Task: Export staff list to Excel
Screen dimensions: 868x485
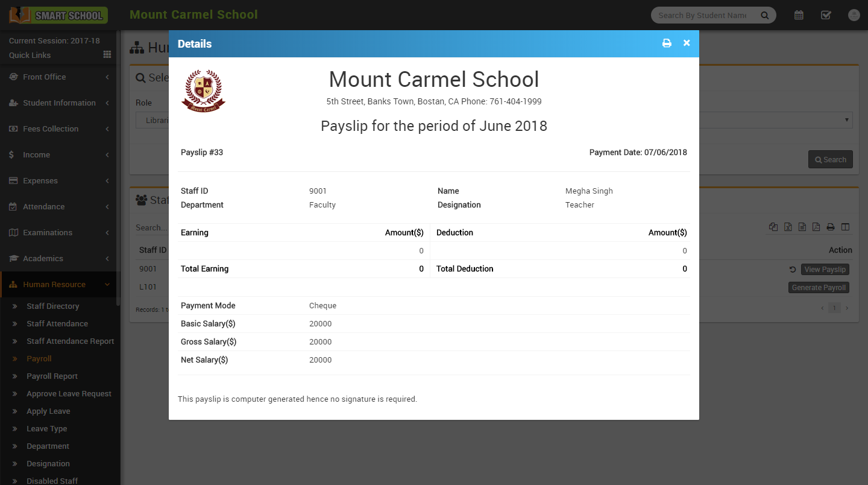Action: 788,227
